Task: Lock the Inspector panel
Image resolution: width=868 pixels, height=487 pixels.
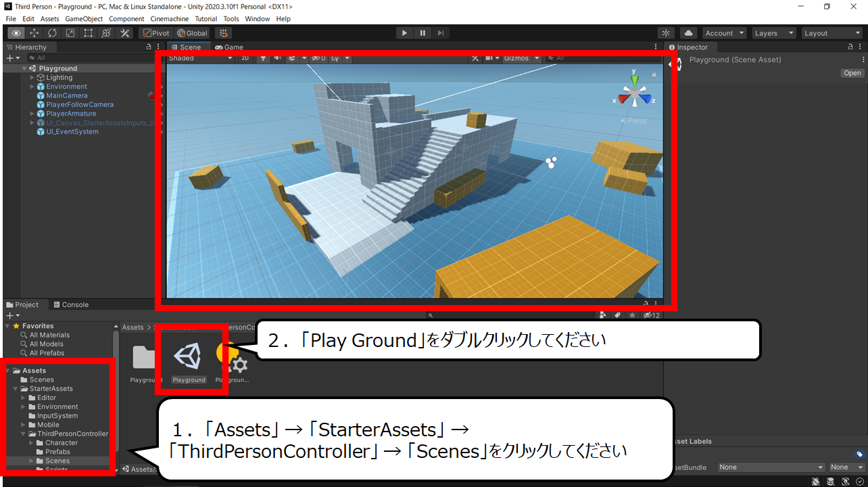Action: click(x=850, y=47)
